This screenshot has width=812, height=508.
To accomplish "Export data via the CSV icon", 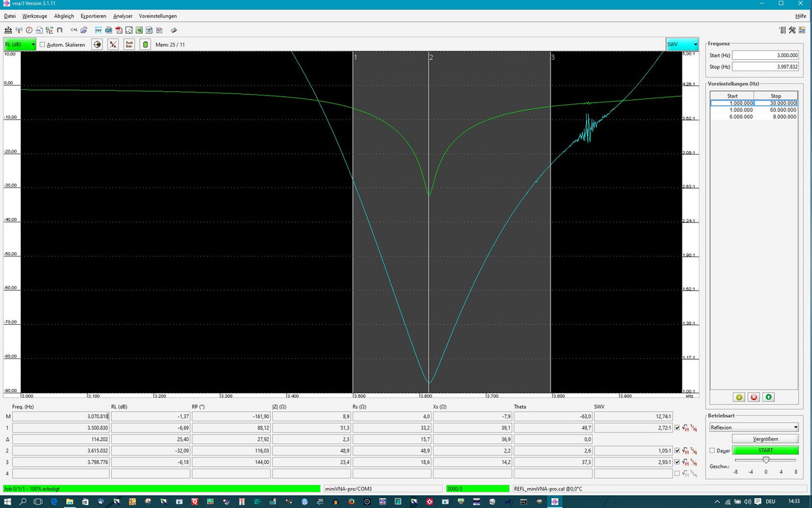I will click(98, 30).
